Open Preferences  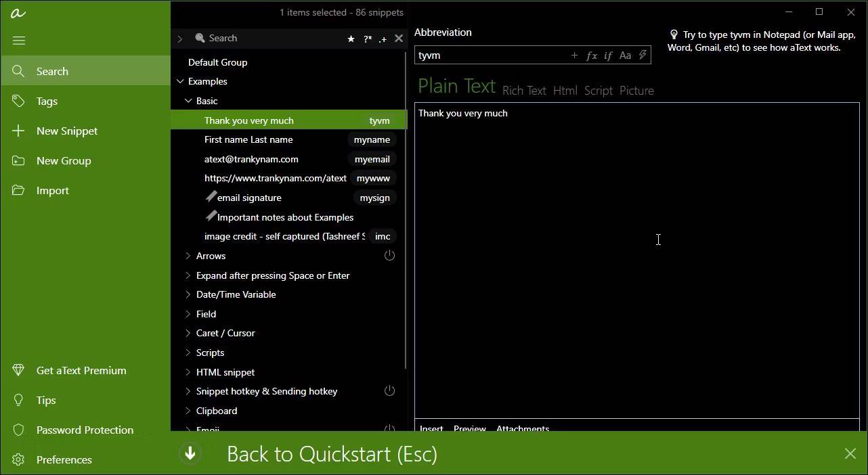pyautogui.click(x=85, y=459)
